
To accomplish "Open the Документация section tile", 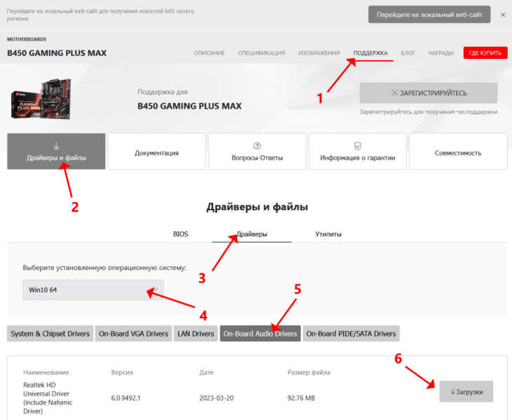I will [156, 151].
